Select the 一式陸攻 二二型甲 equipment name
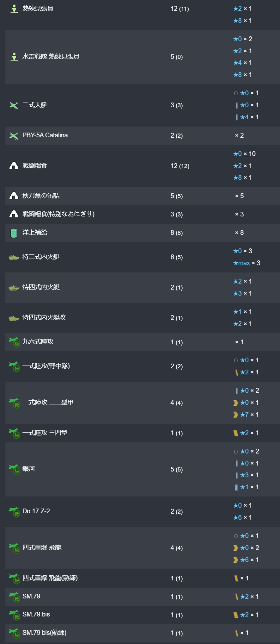Image resolution: width=280 pixels, height=644 pixels. (48, 402)
